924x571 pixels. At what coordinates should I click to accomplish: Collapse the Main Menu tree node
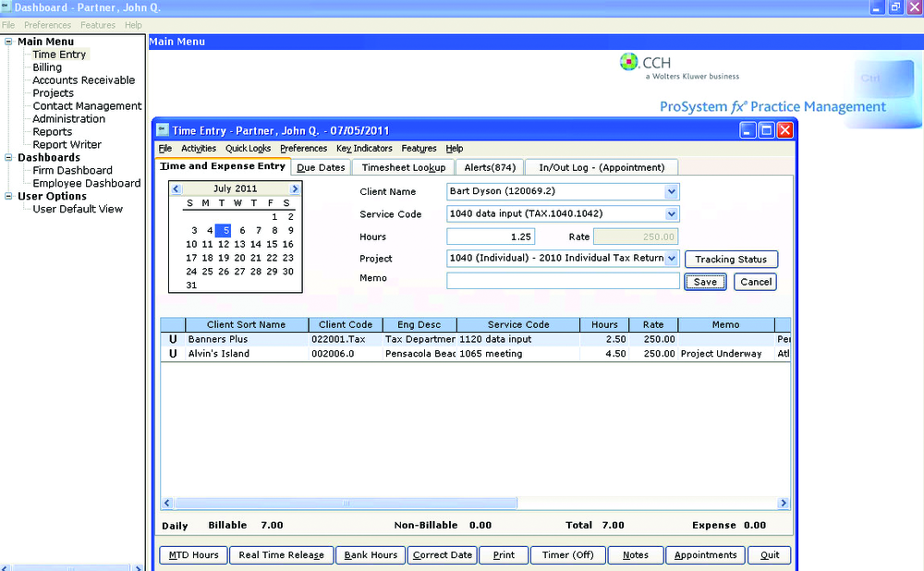(8, 42)
